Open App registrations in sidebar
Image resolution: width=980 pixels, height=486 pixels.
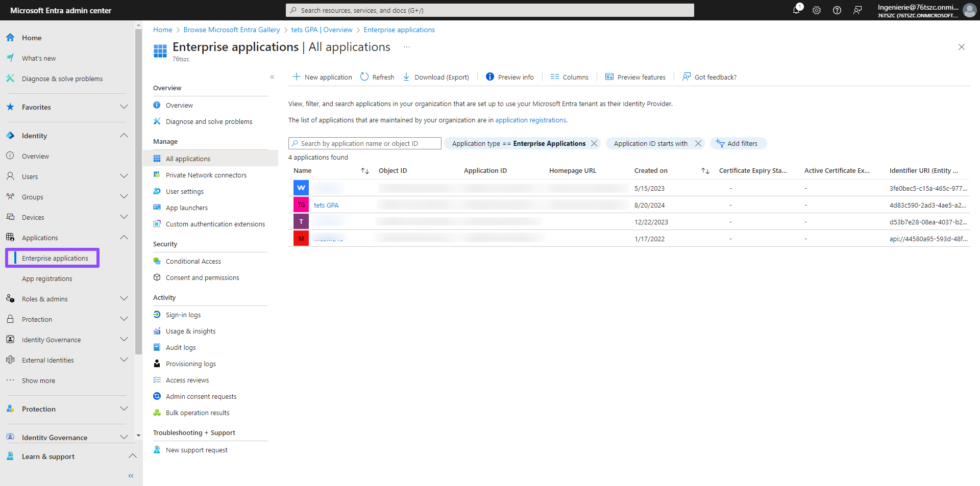tap(47, 278)
